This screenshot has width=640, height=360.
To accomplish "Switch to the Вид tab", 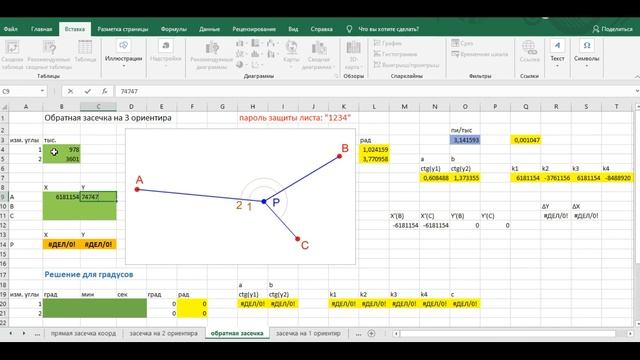I will click(293, 29).
